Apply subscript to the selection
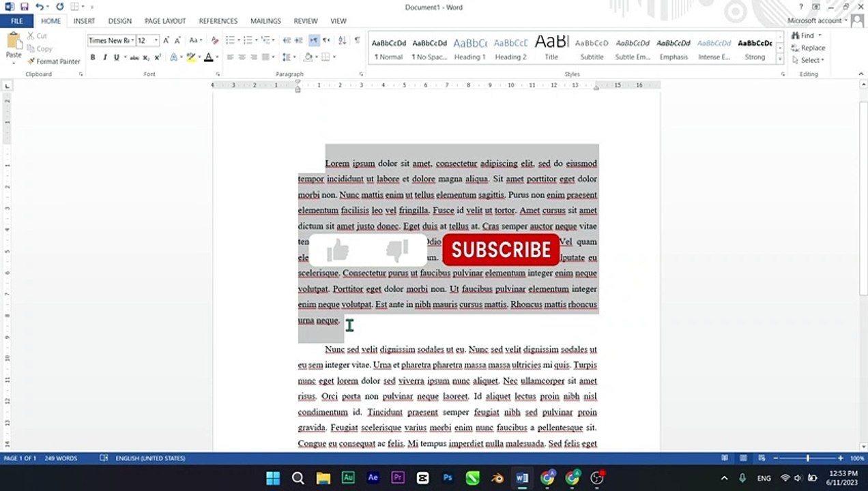This screenshot has height=491, width=868. tap(146, 57)
